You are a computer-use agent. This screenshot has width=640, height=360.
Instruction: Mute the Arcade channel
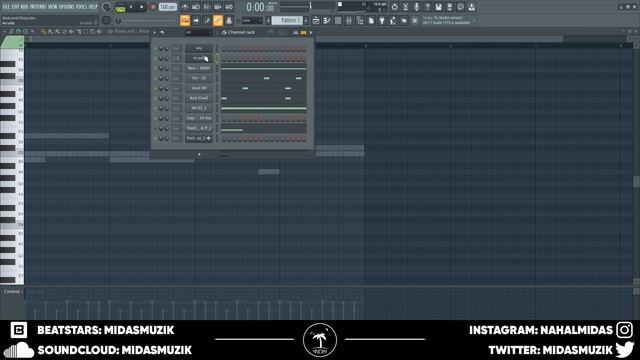tap(155, 58)
